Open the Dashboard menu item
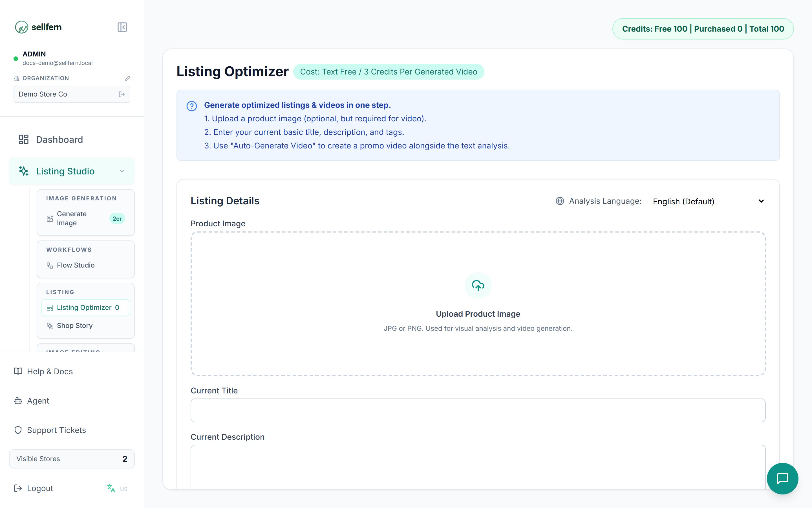 tap(72, 139)
